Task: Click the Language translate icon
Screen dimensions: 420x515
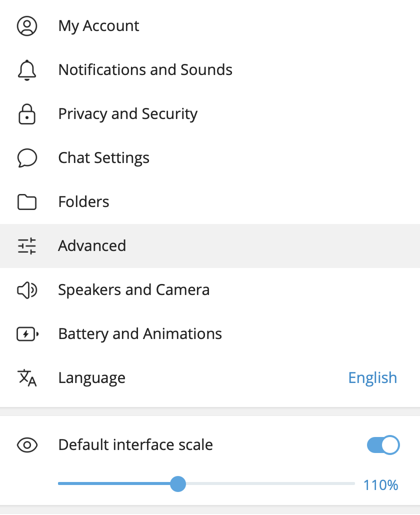Action: click(x=27, y=378)
